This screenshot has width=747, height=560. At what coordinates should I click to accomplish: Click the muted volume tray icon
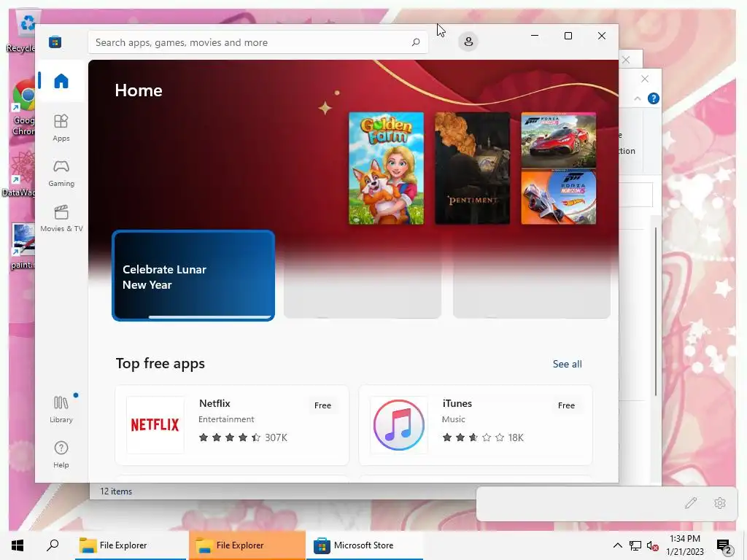point(653,545)
